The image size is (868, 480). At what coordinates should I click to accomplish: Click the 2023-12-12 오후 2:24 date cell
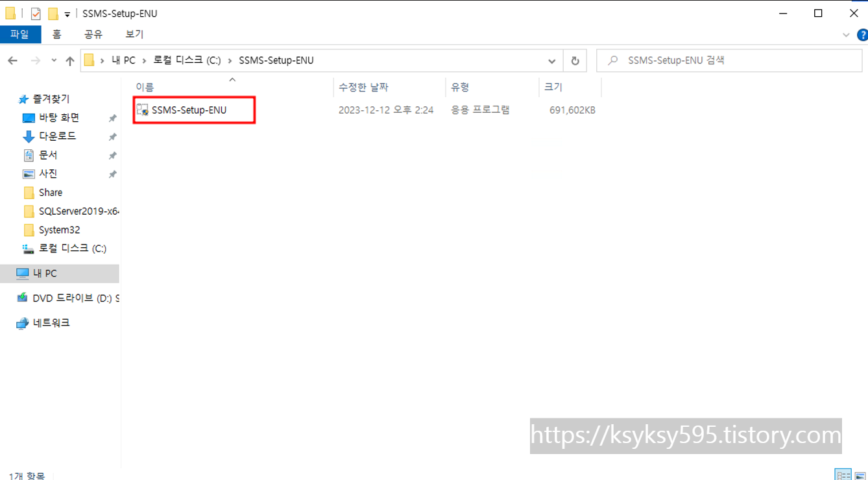(x=386, y=110)
